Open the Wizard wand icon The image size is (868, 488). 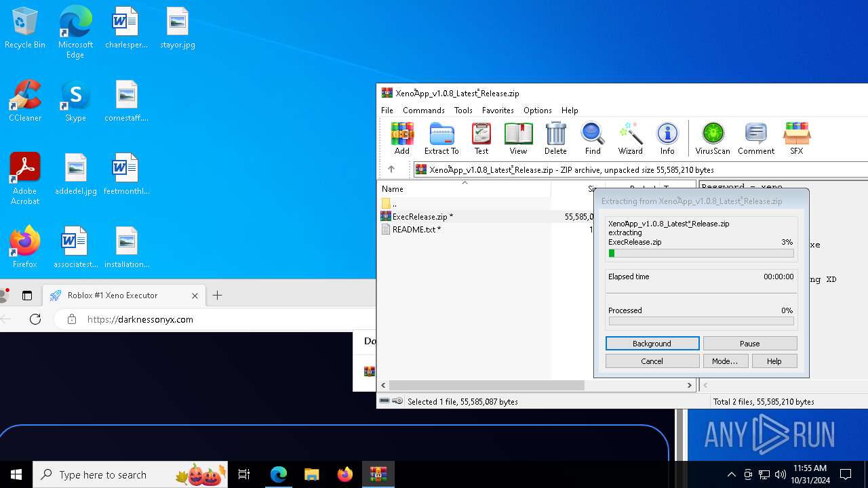(x=630, y=138)
